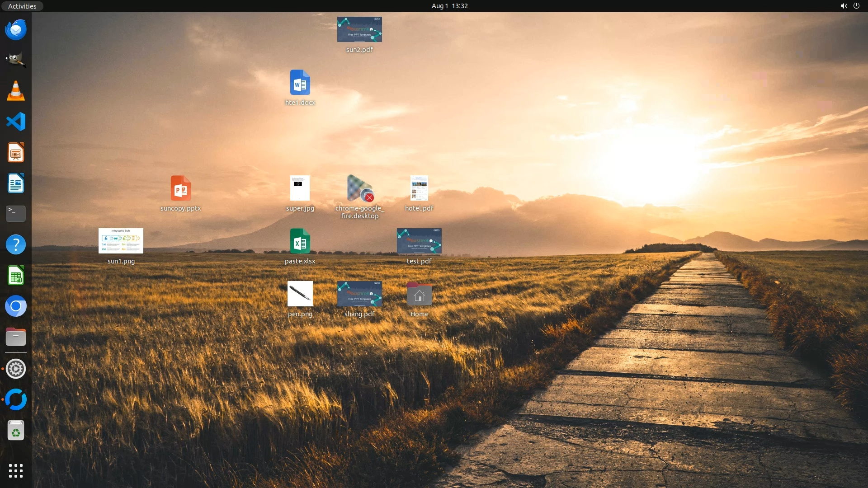Click the Activities button

[22, 6]
